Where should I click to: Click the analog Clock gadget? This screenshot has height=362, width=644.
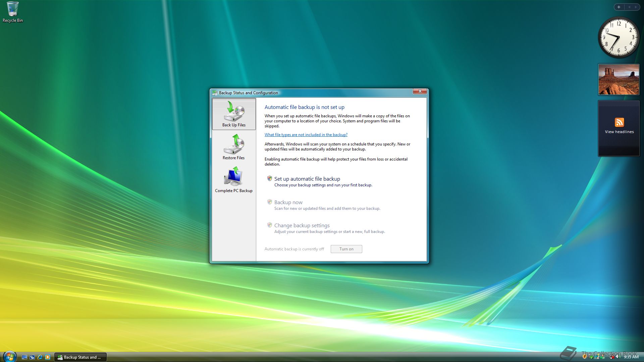click(619, 37)
